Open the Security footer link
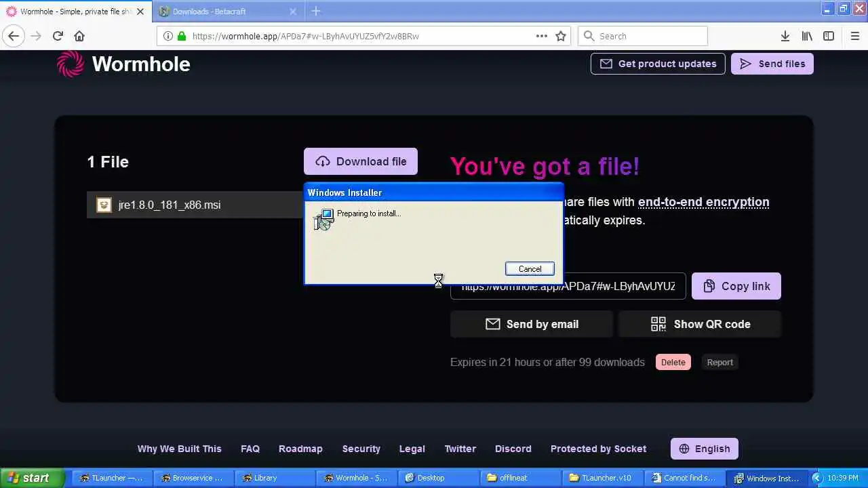 tap(361, 449)
